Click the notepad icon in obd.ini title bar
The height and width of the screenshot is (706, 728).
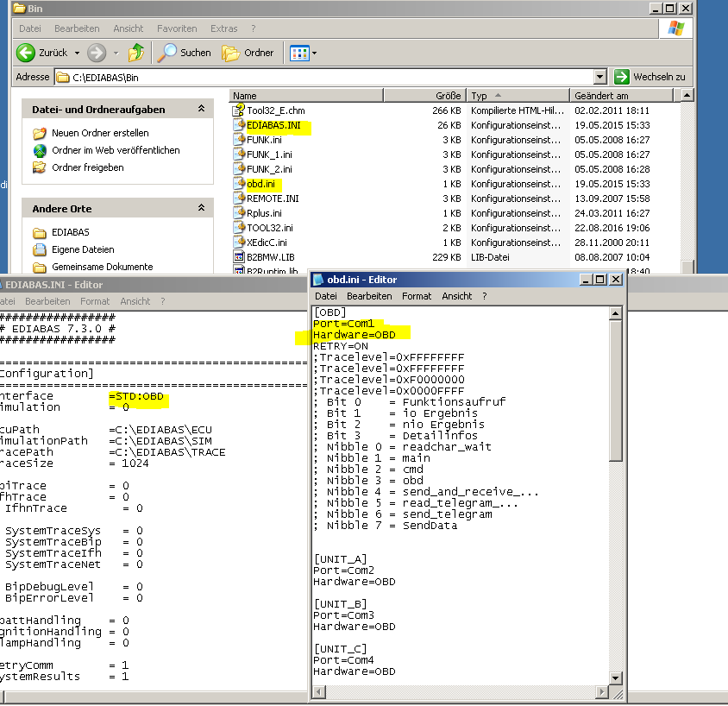[318, 279]
